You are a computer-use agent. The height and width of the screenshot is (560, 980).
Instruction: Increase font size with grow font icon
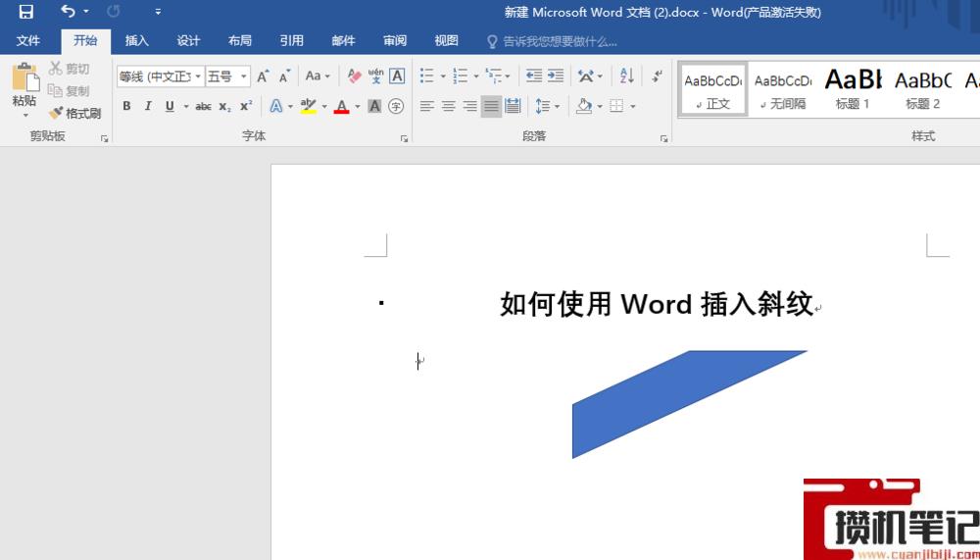pos(263,76)
